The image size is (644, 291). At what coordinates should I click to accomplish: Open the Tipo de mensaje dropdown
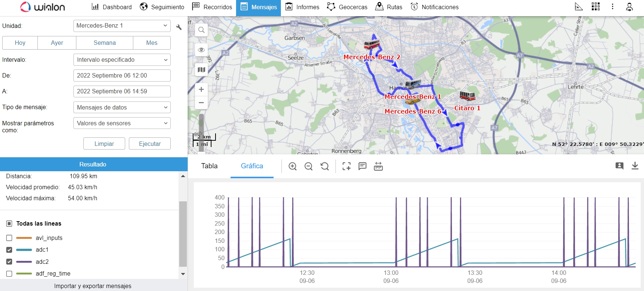pos(122,107)
